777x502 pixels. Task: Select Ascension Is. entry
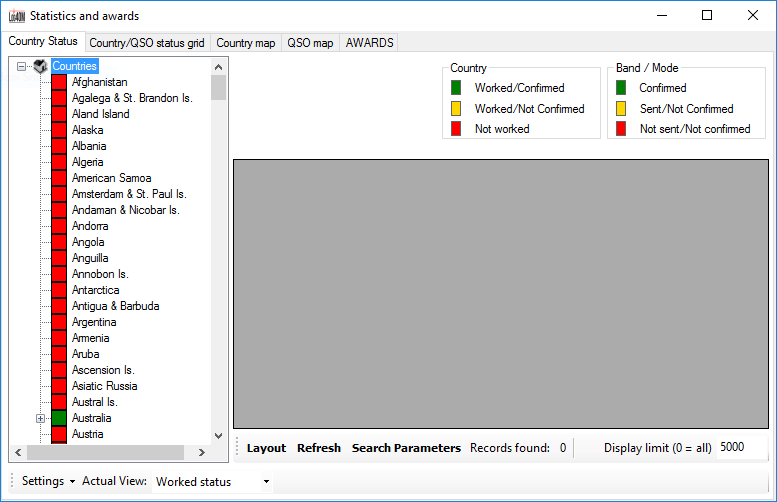[103, 370]
